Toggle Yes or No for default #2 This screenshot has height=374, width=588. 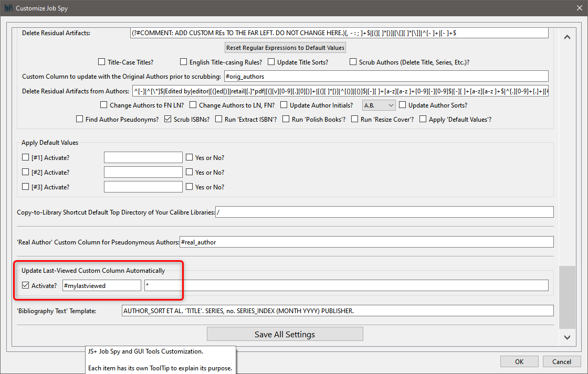pos(190,172)
